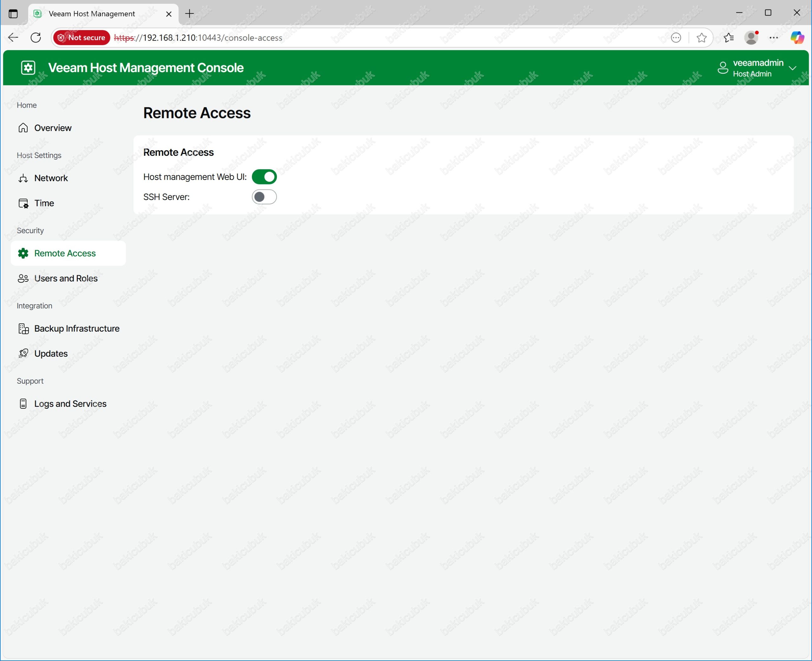Open a new browser tab
Image resolution: width=812 pixels, height=661 pixels.
(189, 14)
